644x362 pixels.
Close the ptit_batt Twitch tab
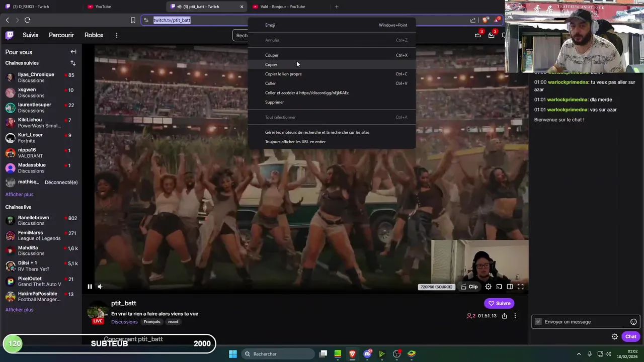[x=242, y=7]
